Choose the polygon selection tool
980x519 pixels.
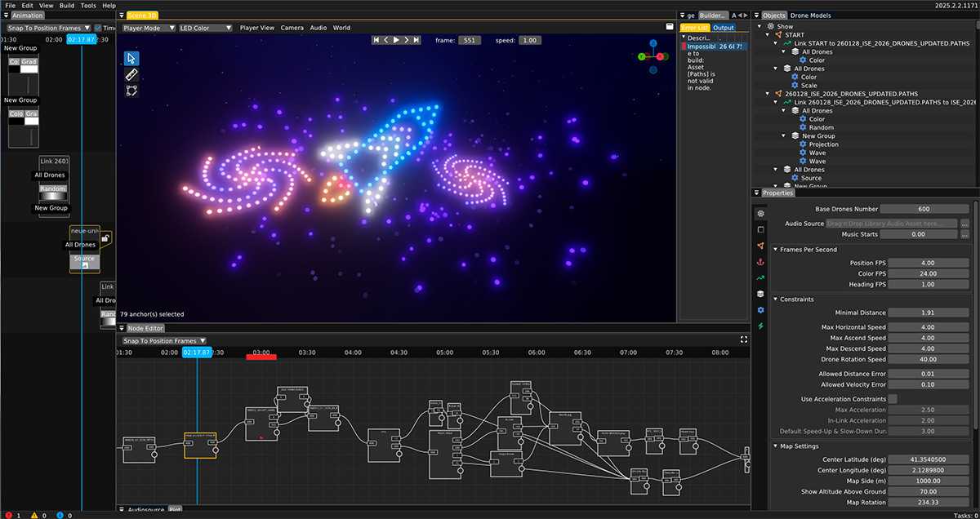[131, 91]
